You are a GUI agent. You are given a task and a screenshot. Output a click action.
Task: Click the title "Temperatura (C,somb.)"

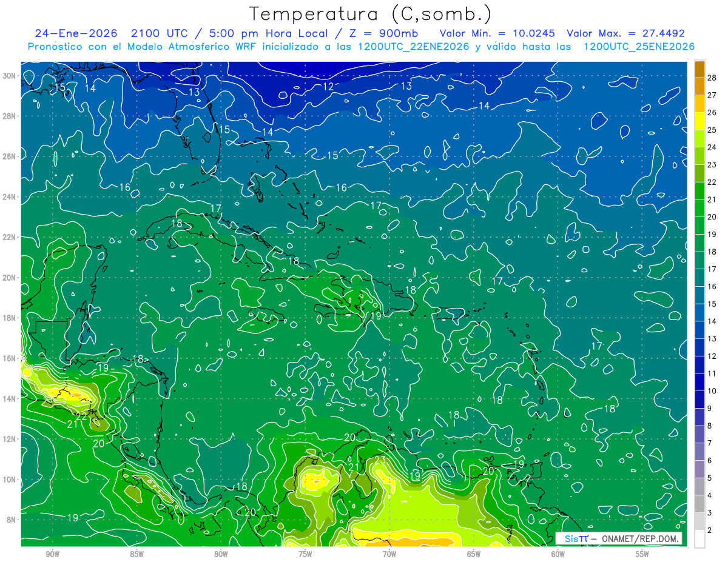[x=371, y=14]
